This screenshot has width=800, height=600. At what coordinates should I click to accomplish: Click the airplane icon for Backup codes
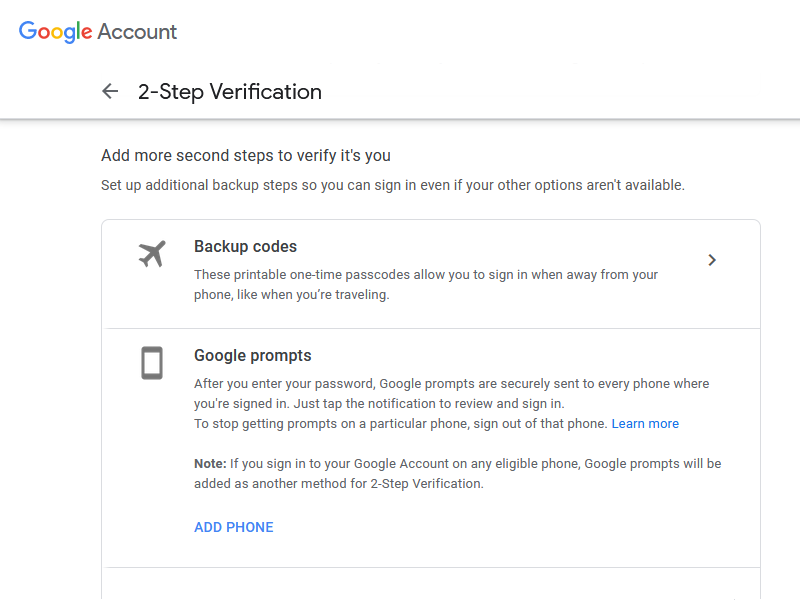pos(152,255)
